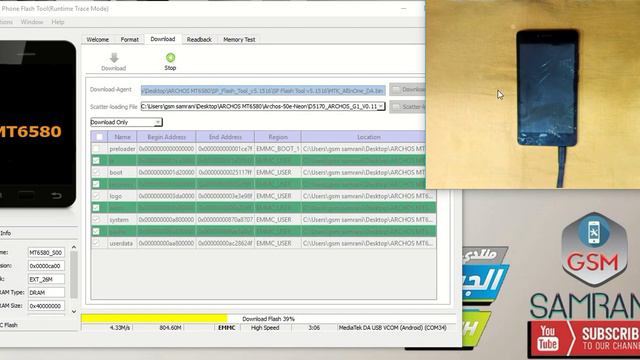Toggle the system row checkbox
The height and width of the screenshot is (360, 640).
(96, 220)
